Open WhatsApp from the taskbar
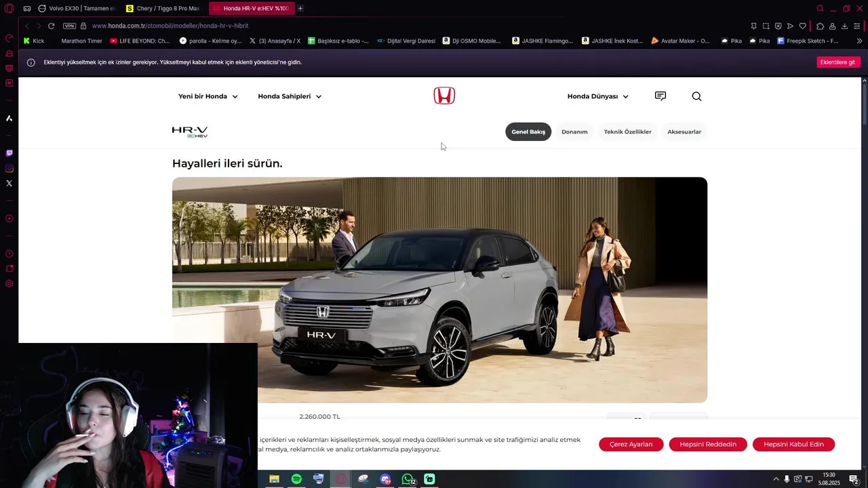 point(408,479)
